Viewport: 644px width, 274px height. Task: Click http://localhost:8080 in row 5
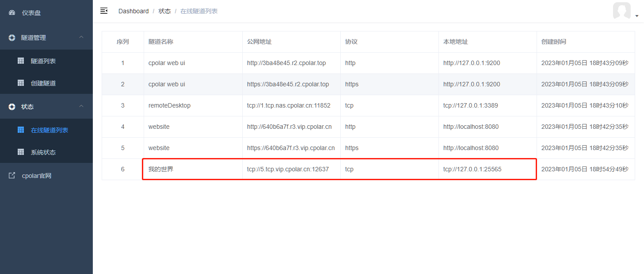[x=471, y=148]
